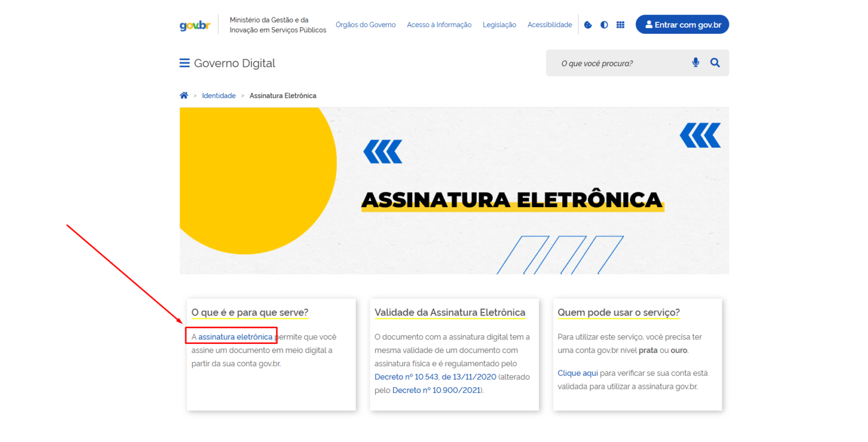Click the search magnifier icon
The height and width of the screenshot is (442, 868).
pyautogui.click(x=715, y=63)
